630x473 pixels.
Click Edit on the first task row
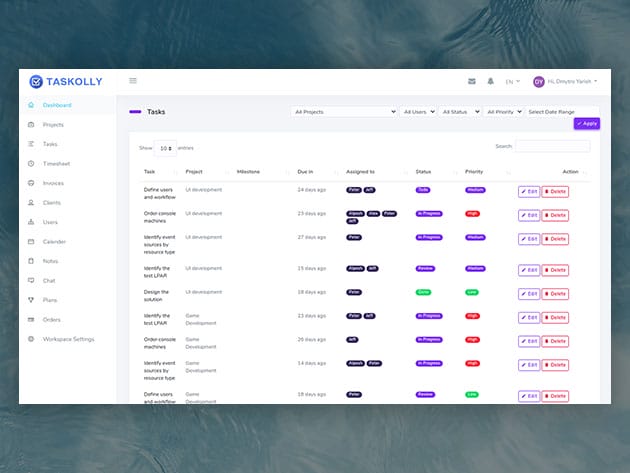pyautogui.click(x=529, y=189)
